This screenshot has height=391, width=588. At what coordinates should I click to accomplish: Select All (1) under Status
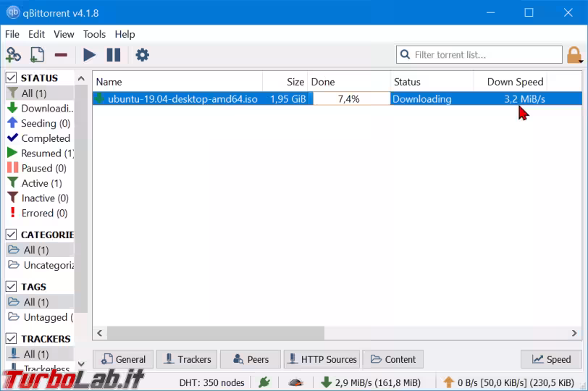click(40, 93)
